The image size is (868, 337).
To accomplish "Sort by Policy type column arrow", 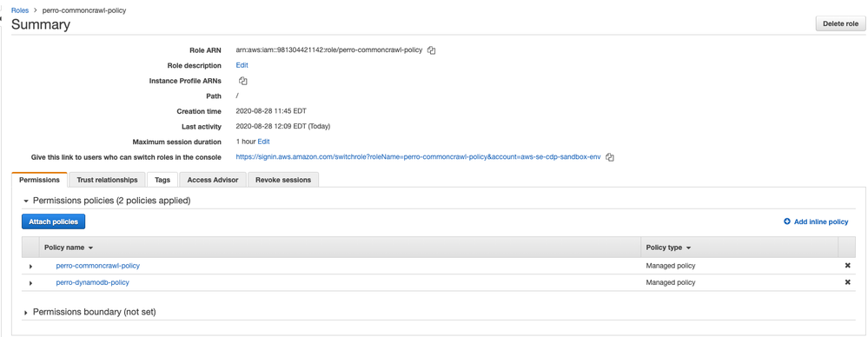I will 688,248.
